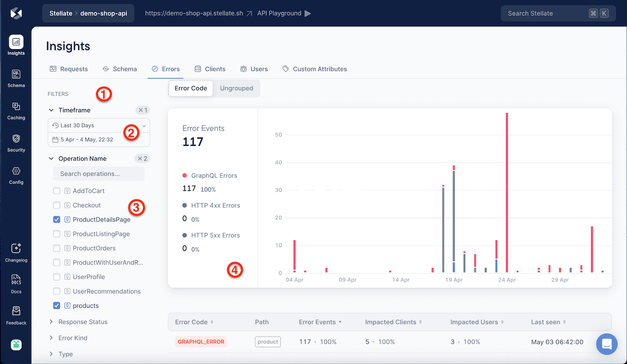Open the Docs sidebar icon
The height and width of the screenshot is (364, 627).
pyautogui.click(x=16, y=280)
